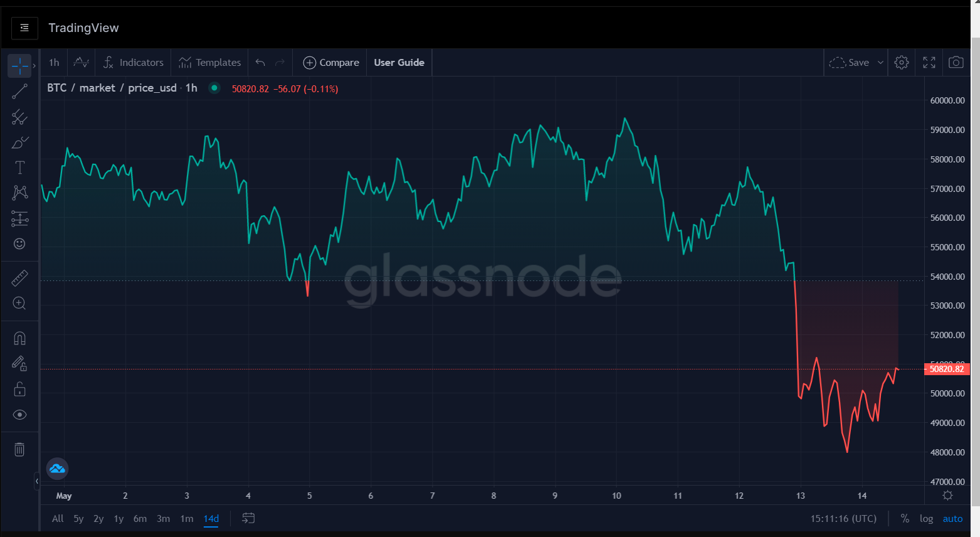Click the 50820.82 current price label
This screenshot has width=980, height=537.
coord(947,369)
